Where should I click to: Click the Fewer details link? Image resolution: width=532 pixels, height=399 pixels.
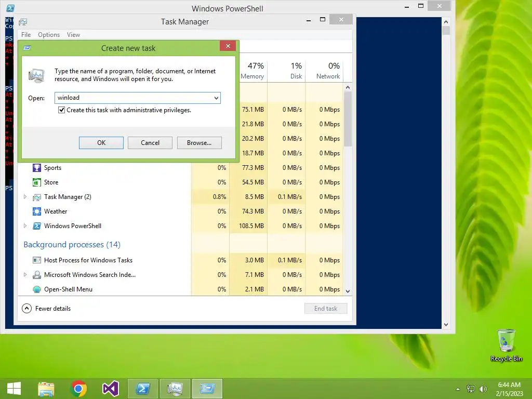[x=53, y=309]
